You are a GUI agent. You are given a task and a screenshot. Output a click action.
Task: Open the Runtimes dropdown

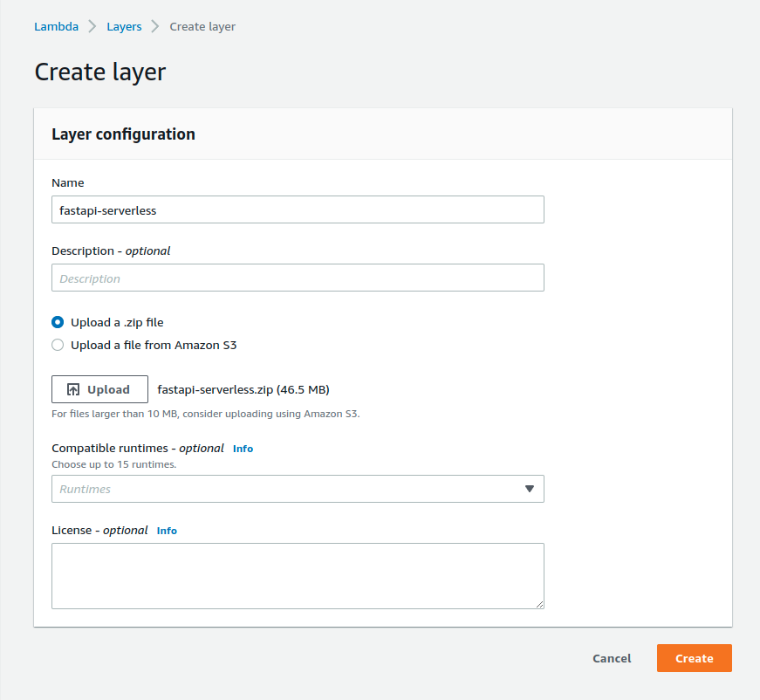pyautogui.click(x=298, y=489)
